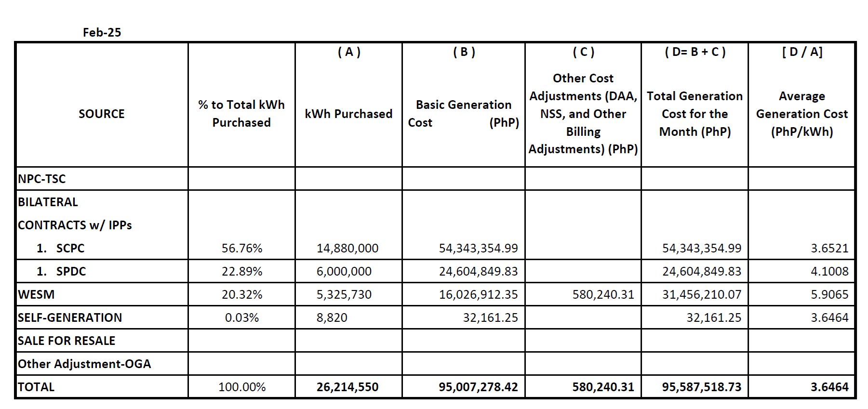Click SPDC kWh value 6,000,000
The width and height of the screenshot is (868, 409).
pos(344,271)
